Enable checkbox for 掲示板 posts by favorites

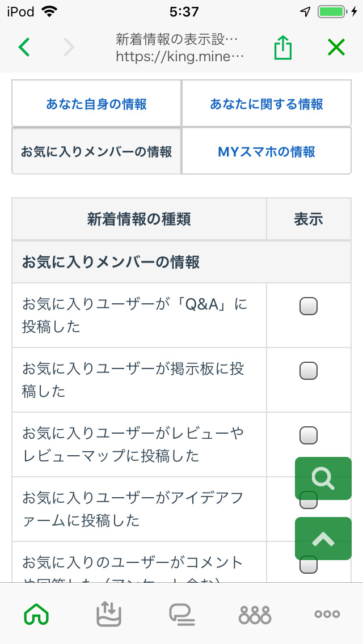point(309,371)
